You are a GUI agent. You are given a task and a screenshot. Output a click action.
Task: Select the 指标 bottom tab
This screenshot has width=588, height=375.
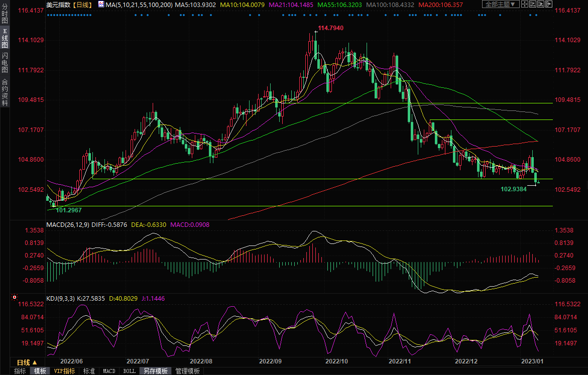coord(20,371)
